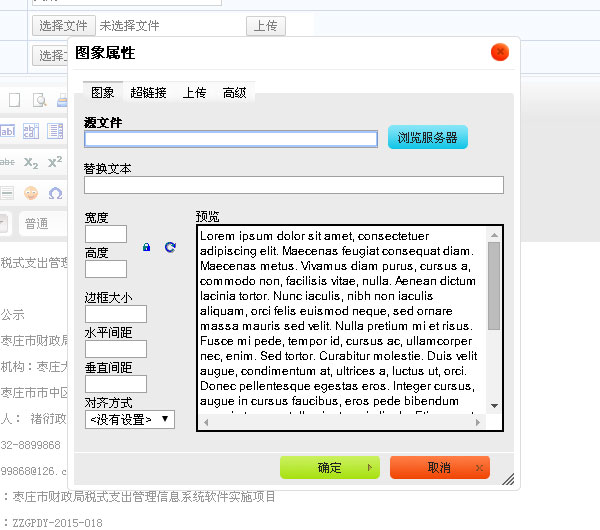The image size is (600, 530).
Task: Click the superscript X2 icon
Action: 55,162
